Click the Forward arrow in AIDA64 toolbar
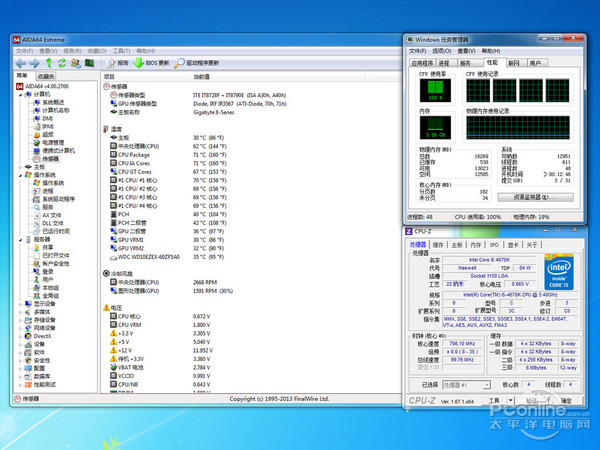This screenshot has width=600, height=450. coord(34,63)
